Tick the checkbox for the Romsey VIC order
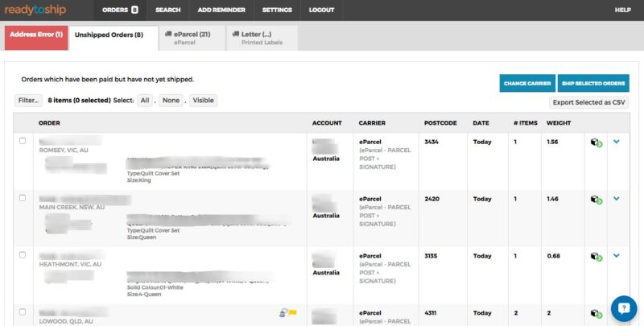 (x=23, y=141)
